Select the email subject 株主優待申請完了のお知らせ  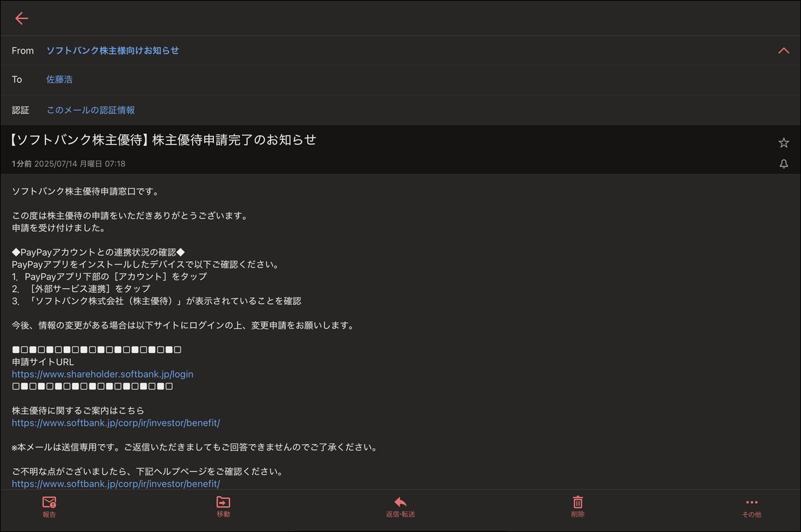pyautogui.click(x=234, y=140)
